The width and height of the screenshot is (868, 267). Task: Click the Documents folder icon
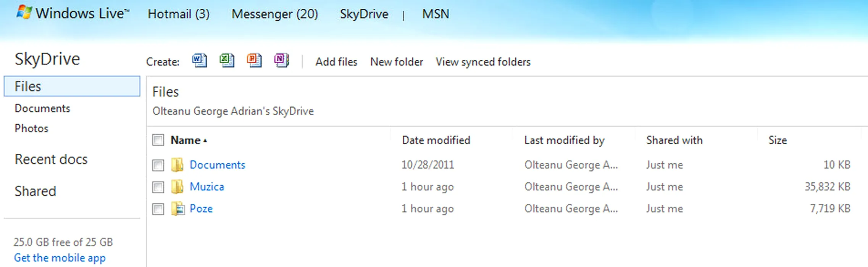(x=177, y=165)
